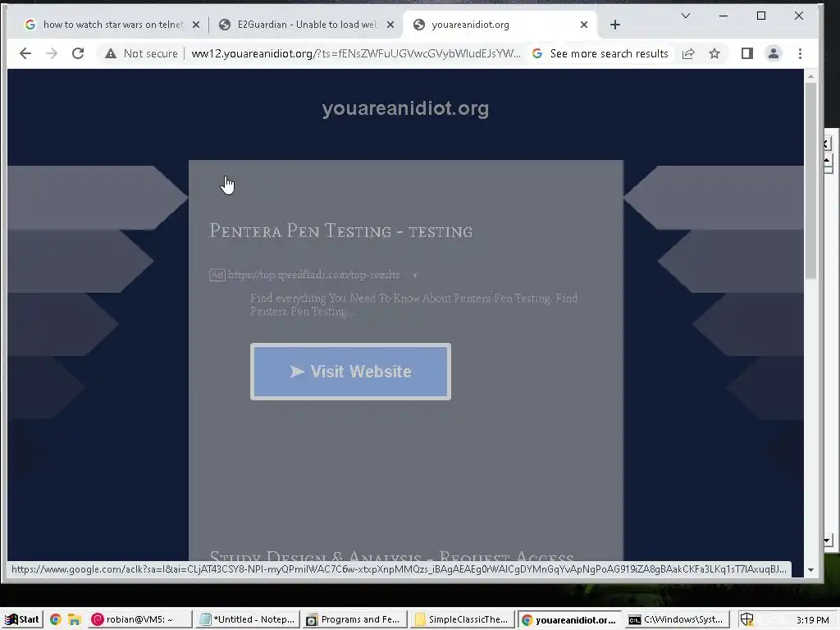Switch to C:\Windows\System command prompt taskbar item

[677, 620]
